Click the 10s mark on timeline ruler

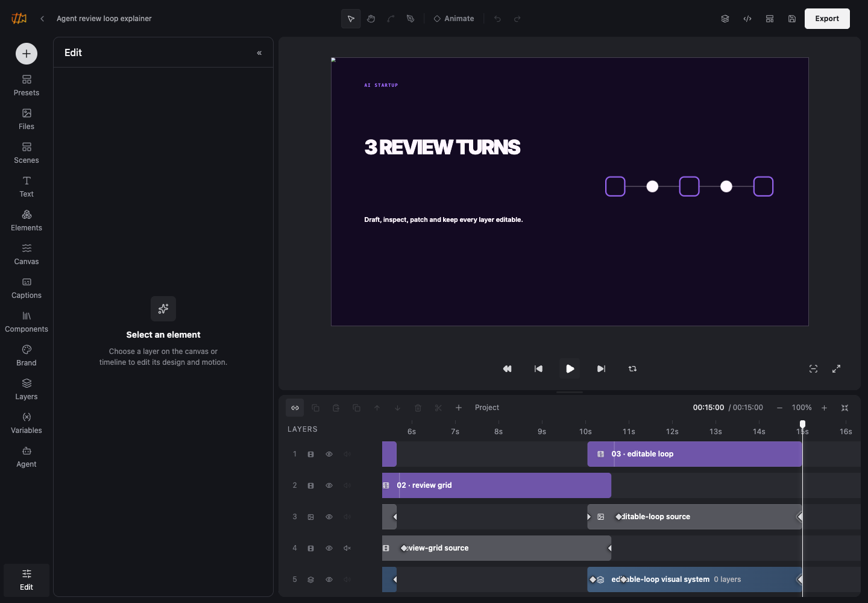(x=585, y=432)
